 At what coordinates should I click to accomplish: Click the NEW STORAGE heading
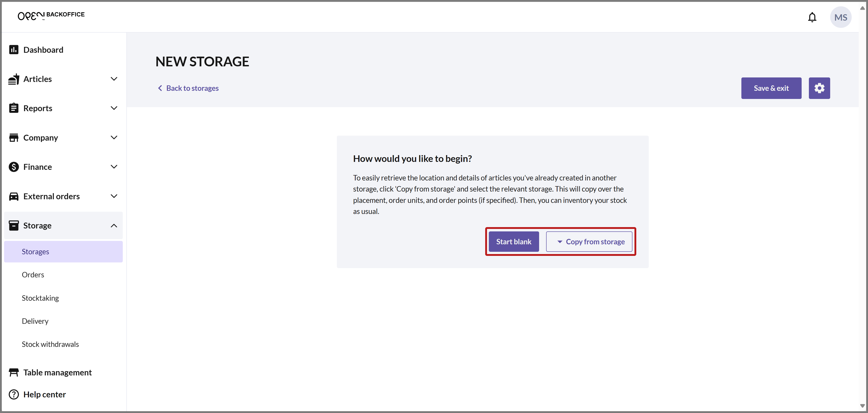(202, 62)
